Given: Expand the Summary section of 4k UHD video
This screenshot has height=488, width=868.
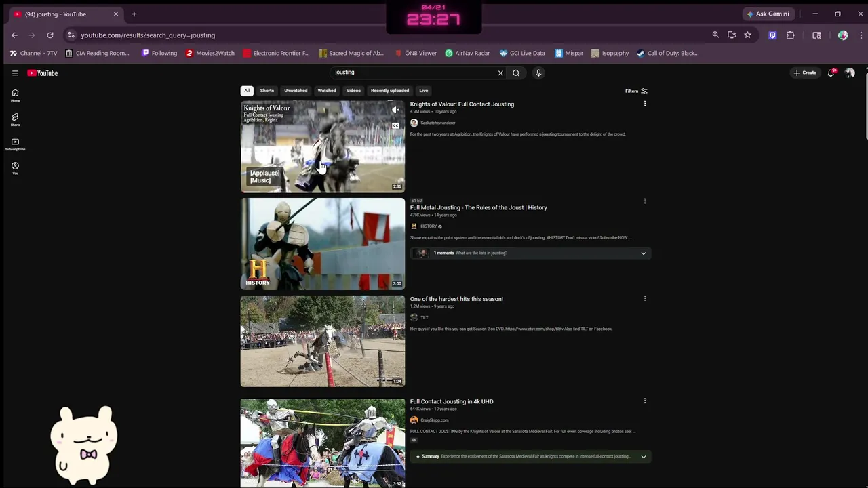Looking at the screenshot, I should 530,456.
